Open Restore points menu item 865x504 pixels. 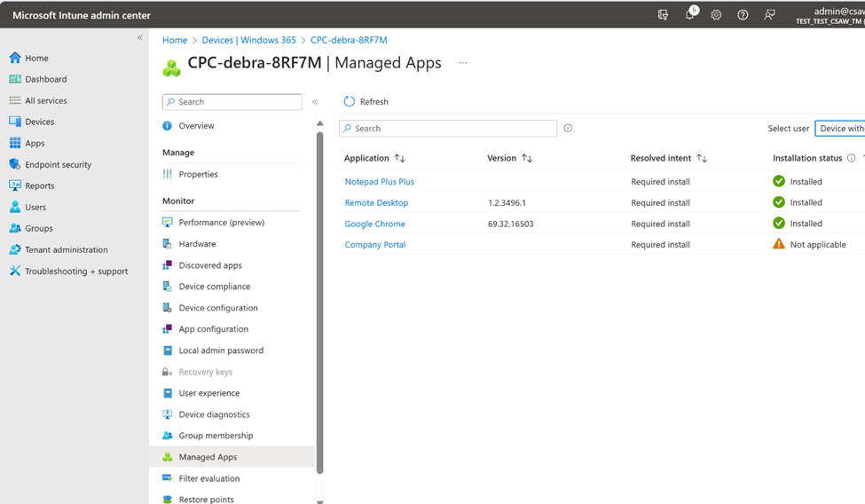tap(206, 499)
